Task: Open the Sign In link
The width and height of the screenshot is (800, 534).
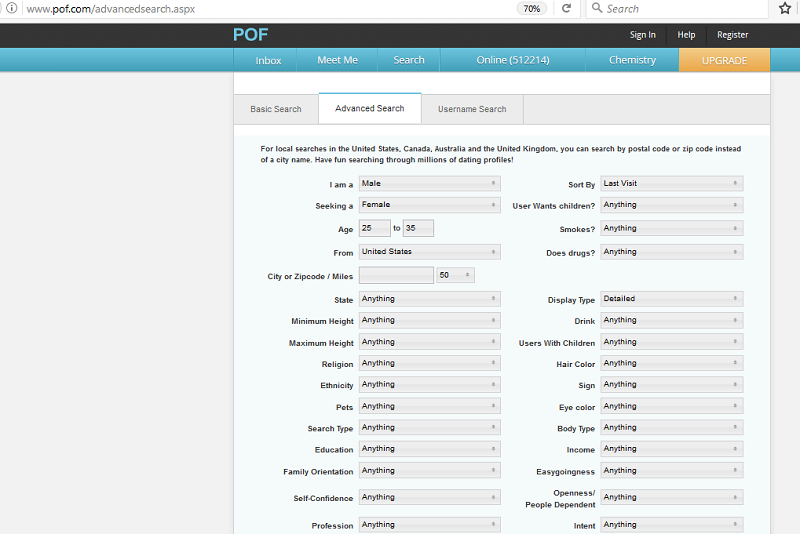Action: [x=642, y=35]
